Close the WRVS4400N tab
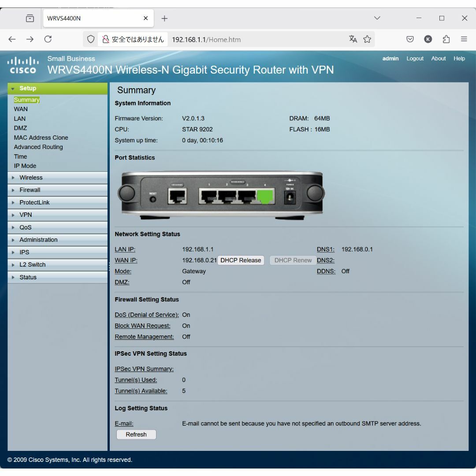The width and height of the screenshot is (476, 476). (x=146, y=18)
